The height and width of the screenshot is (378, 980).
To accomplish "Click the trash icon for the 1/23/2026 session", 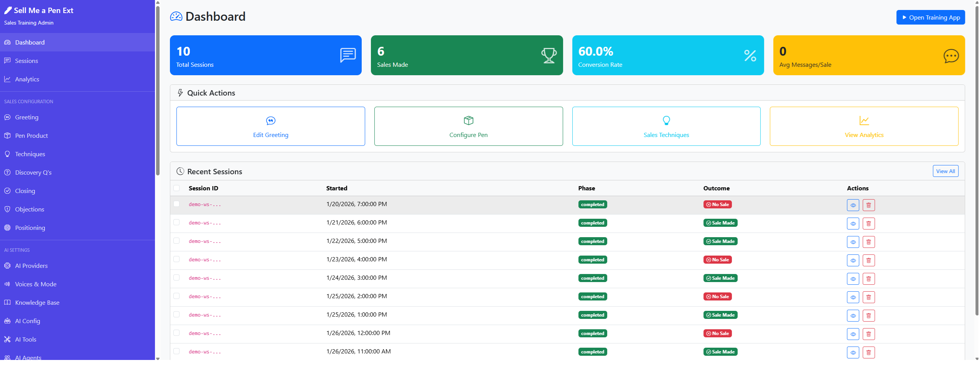I will pos(868,261).
